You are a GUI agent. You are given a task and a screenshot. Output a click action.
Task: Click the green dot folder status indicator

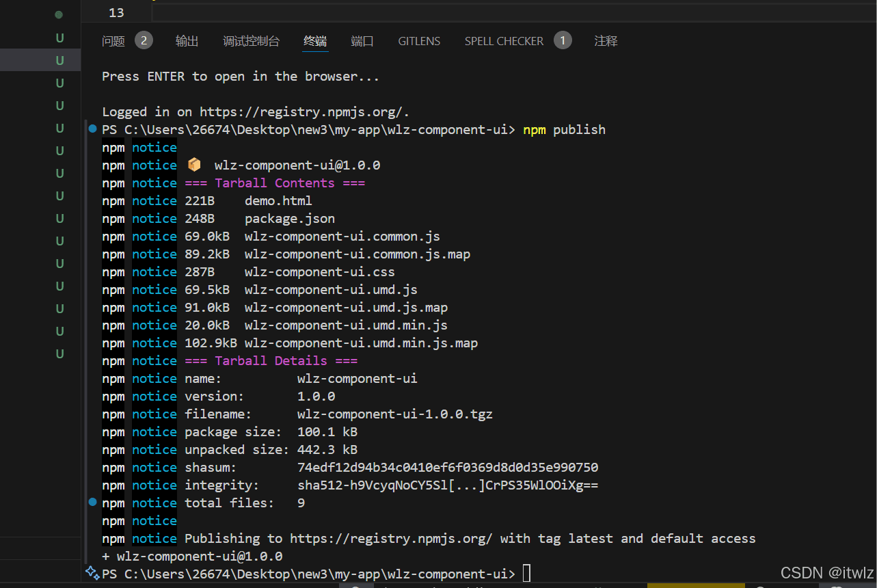[59, 14]
